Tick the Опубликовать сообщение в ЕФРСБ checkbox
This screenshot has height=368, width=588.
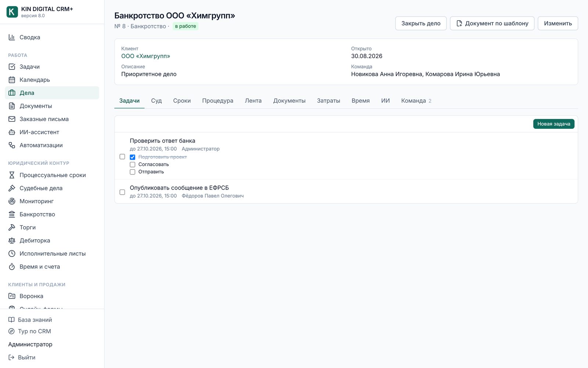[x=122, y=192]
